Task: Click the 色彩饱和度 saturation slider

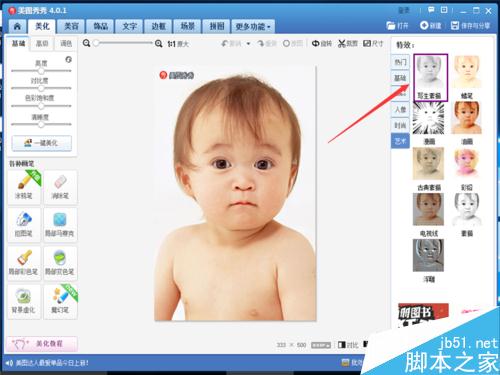Action: pyautogui.click(x=41, y=106)
